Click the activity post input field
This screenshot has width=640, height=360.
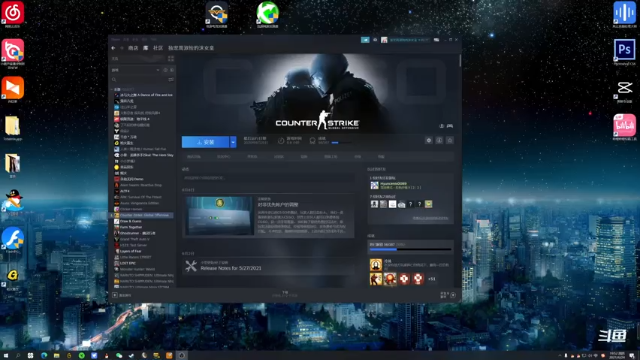[x=268, y=178]
